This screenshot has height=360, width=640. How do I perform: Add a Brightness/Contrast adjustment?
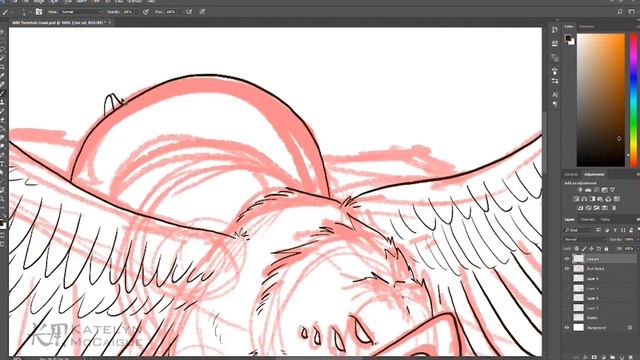(x=580, y=190)
